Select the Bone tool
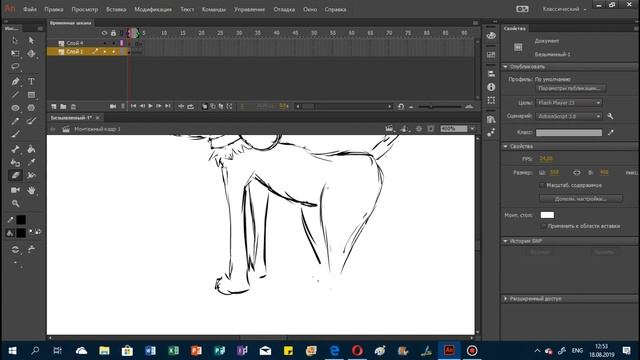 tap(15, 149)
